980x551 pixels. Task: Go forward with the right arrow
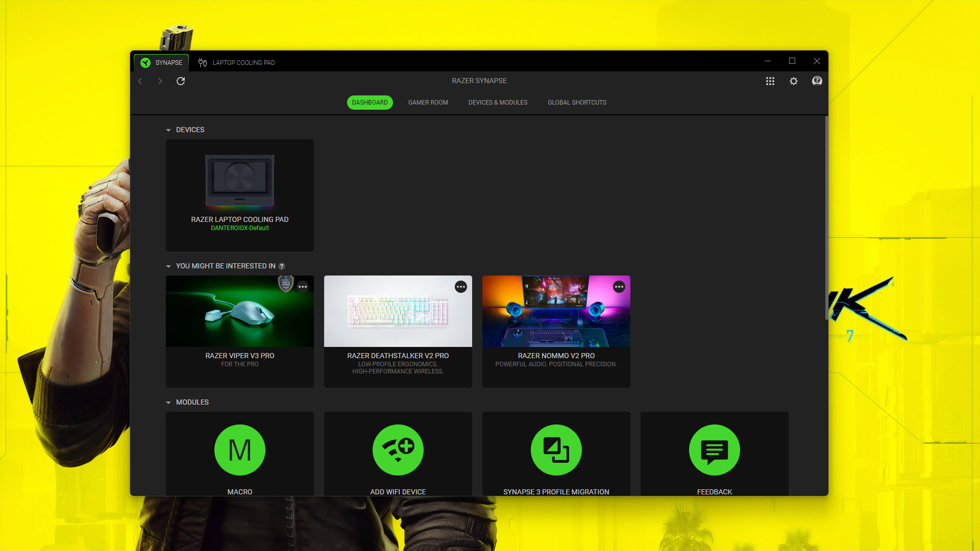[x=160, y=81]
